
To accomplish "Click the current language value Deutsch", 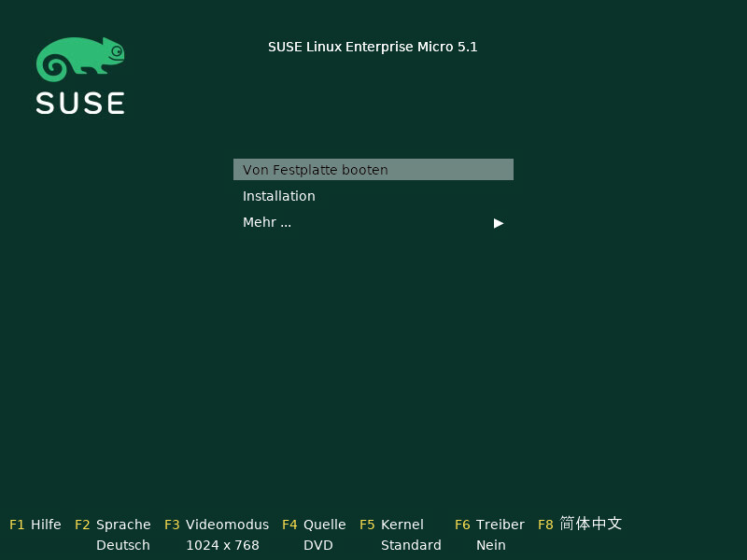I will (122, 545).
